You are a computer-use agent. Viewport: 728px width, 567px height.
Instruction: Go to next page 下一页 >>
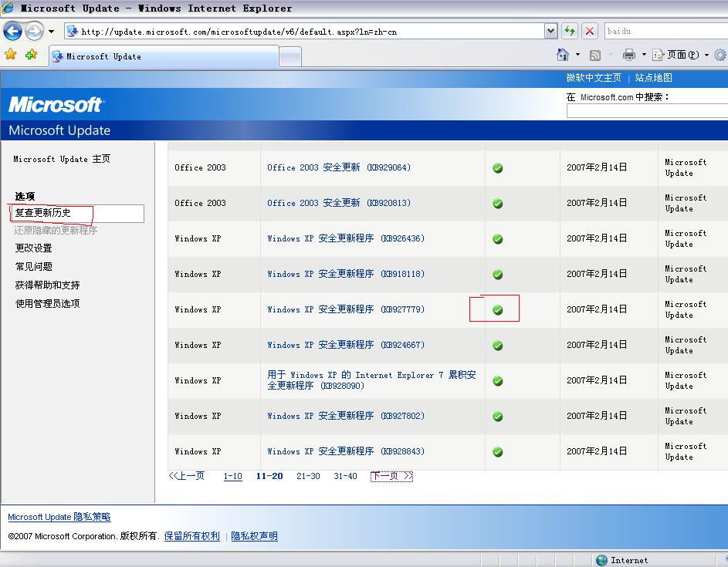click(x=392, y=477)
